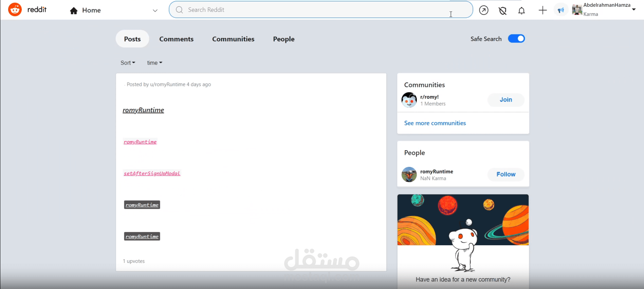Click the megaphone advertise icon
The height and width of the screenshot is (289, 644).
click(561, 10)
